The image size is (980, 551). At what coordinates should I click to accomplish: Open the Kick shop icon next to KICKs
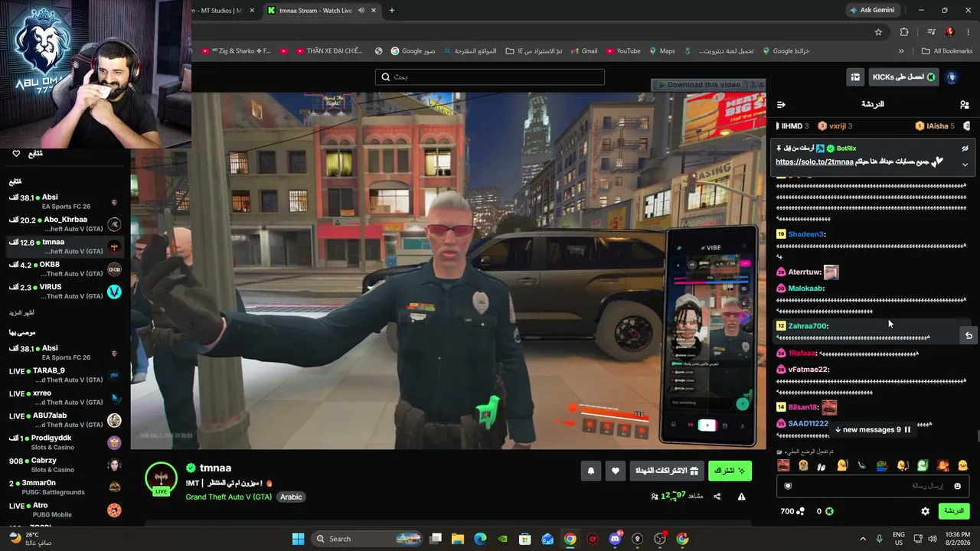click(855, 77)
